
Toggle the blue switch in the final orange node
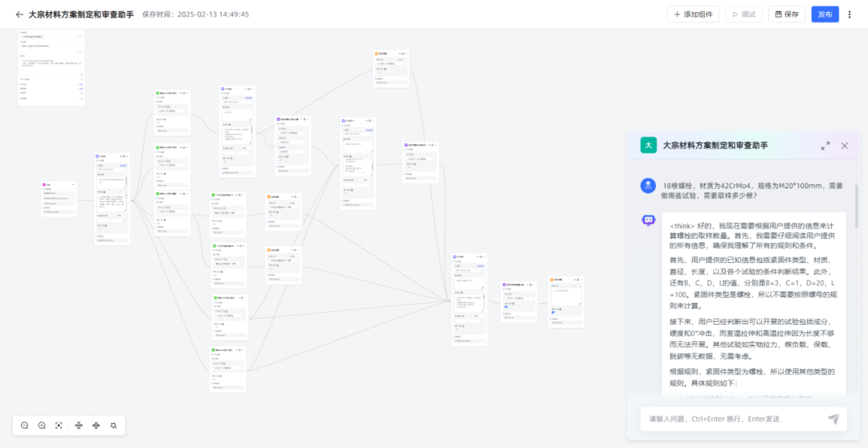point(554,310)
